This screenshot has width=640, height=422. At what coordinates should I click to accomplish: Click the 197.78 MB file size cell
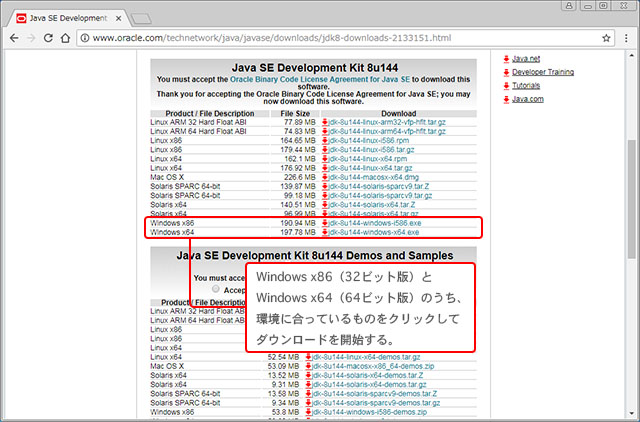pyautogui.click(x=298, y=232)
